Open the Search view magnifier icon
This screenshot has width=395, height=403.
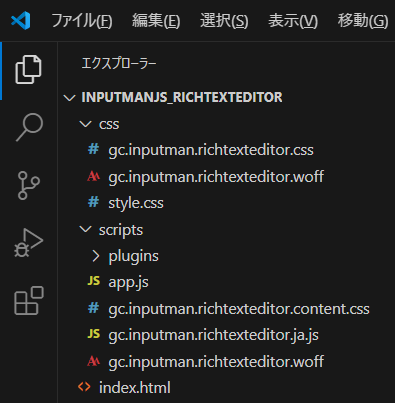click(29, 127)
